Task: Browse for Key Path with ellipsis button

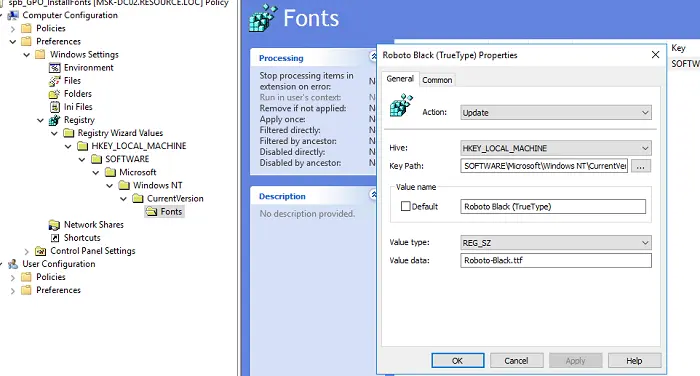Action: click(641, 166)
